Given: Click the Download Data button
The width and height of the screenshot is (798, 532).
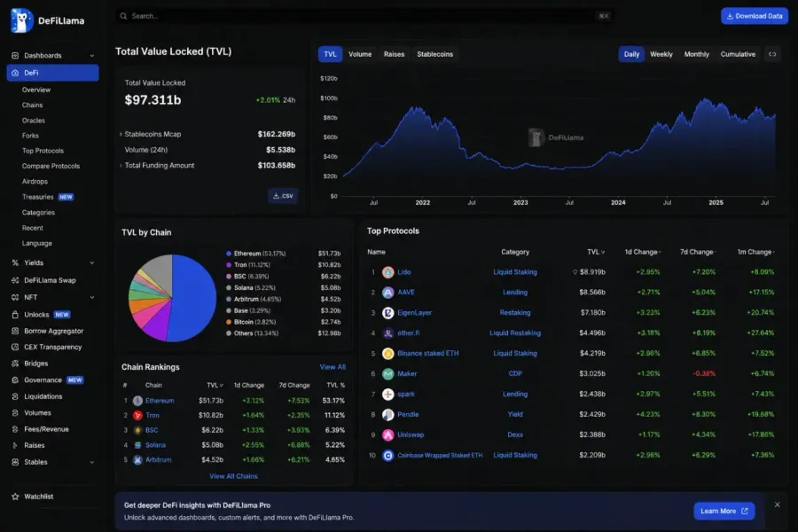Looking at the screenshot, I should pyautogui.click(x=755, y=16).
